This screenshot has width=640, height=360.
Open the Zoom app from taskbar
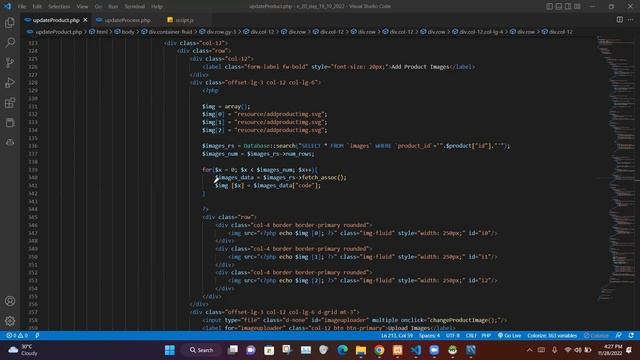(x=434, y=350)
